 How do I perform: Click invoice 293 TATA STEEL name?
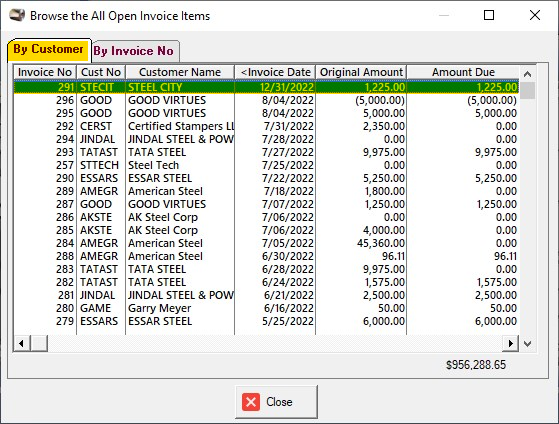157,152
